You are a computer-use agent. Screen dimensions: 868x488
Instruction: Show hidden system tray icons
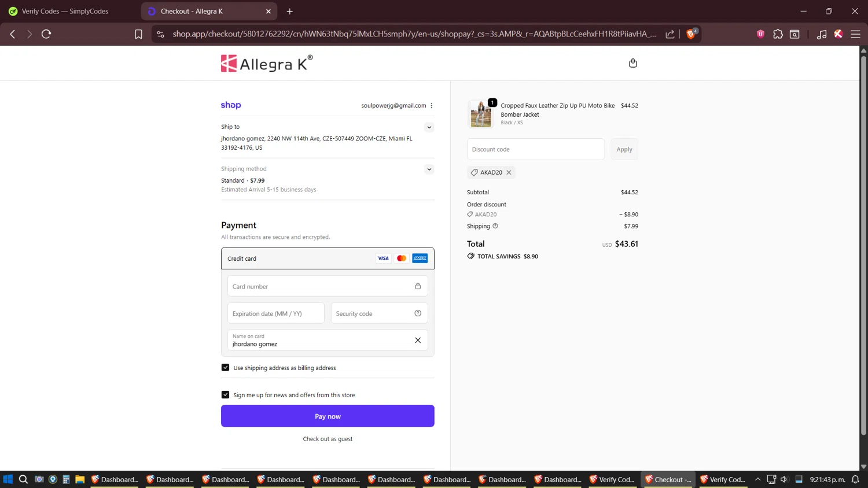pyautogui.click(x=757, y=479)
